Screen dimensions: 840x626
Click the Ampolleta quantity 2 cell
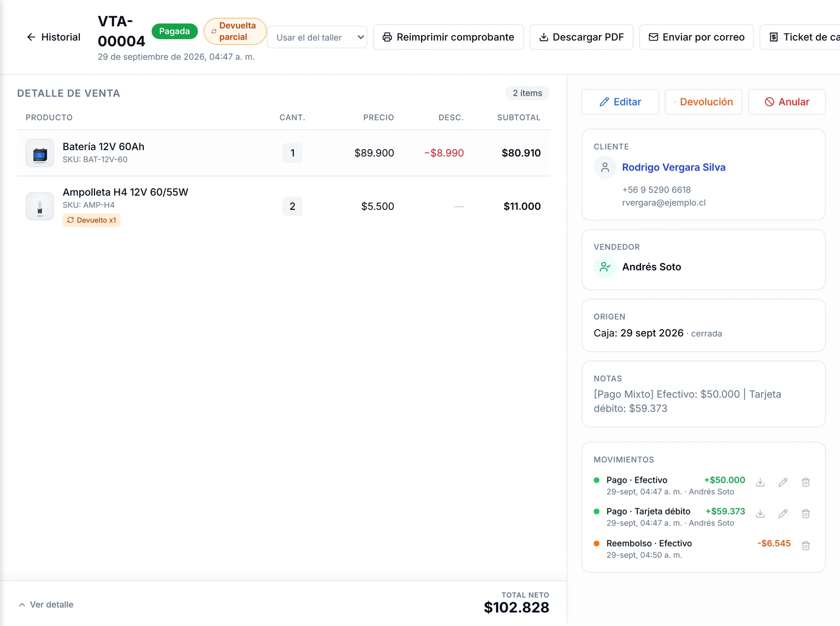click(x=292, y=206)
